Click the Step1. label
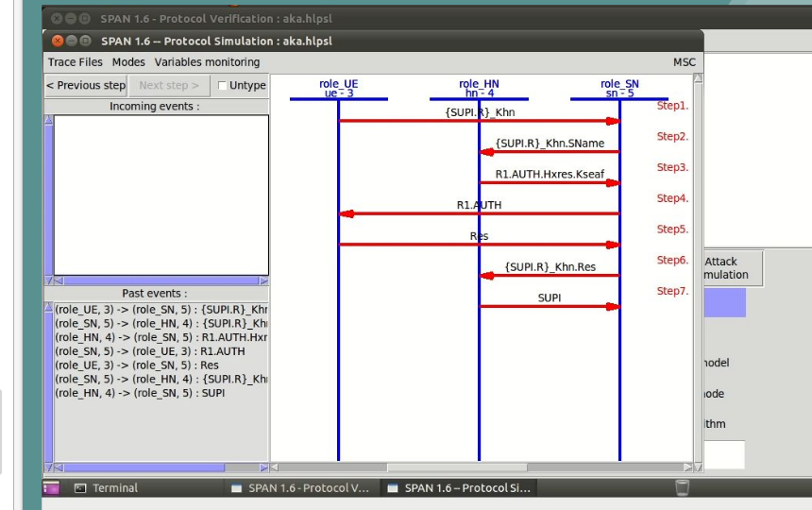Viewport: 812px width, 510px height. pos(672,106)
